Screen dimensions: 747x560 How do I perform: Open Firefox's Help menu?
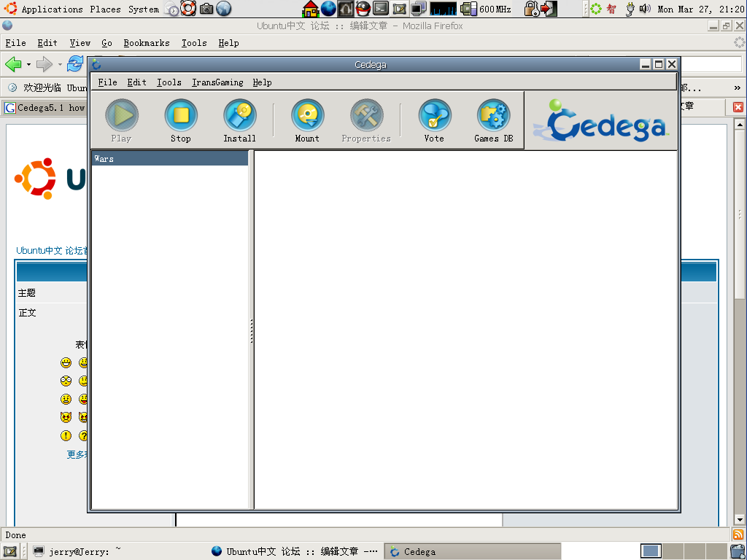pos(228,43)
